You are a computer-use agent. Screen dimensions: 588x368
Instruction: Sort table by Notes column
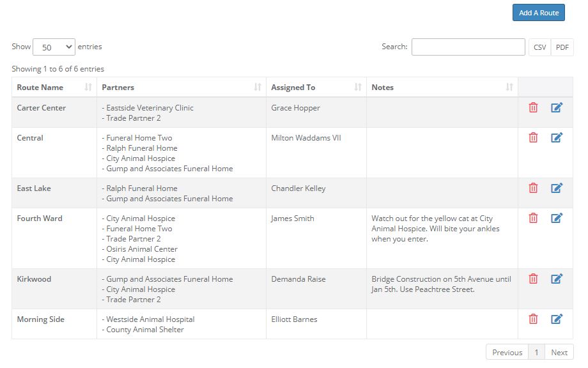(x=442, y=87)
